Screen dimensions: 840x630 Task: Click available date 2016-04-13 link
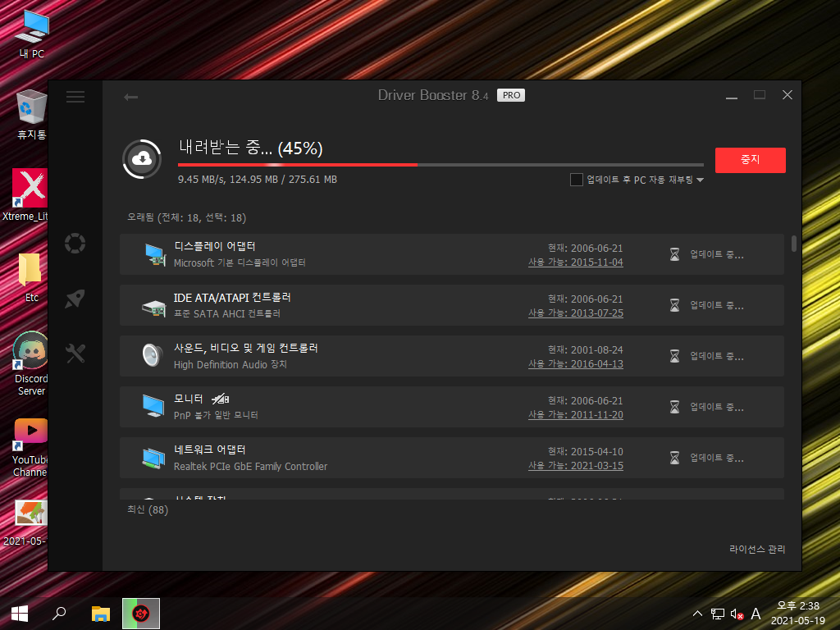pyautogui.click(x=575, y=363)
